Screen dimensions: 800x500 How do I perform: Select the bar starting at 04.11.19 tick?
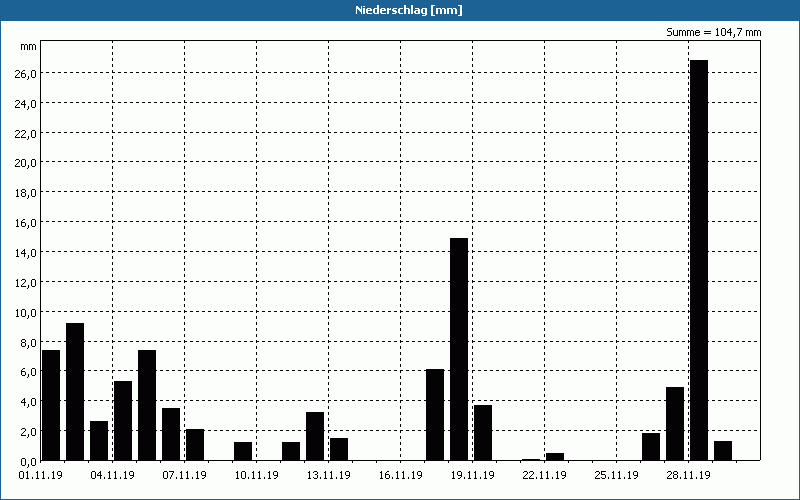pos(123,420)
